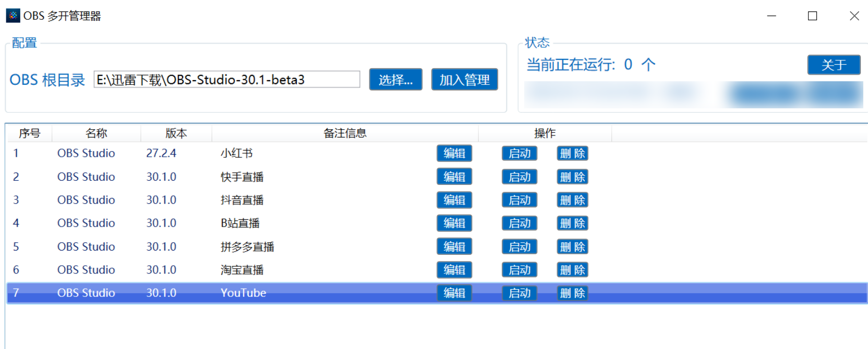Edit the 小红书 entry
This screenshot has height=349, width=868.
coord(454,153)
